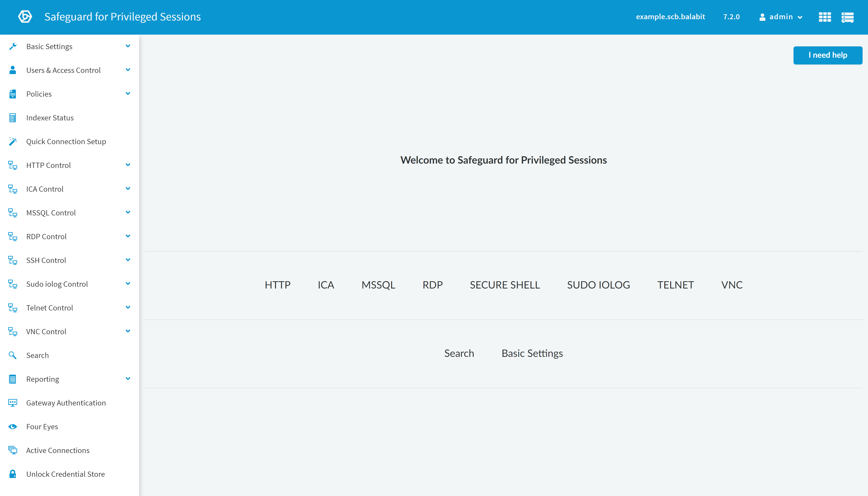Select Gateway Authentication in sidebar
The width and height of the screenshot is (868, 496).
click(x=69, y=403)
